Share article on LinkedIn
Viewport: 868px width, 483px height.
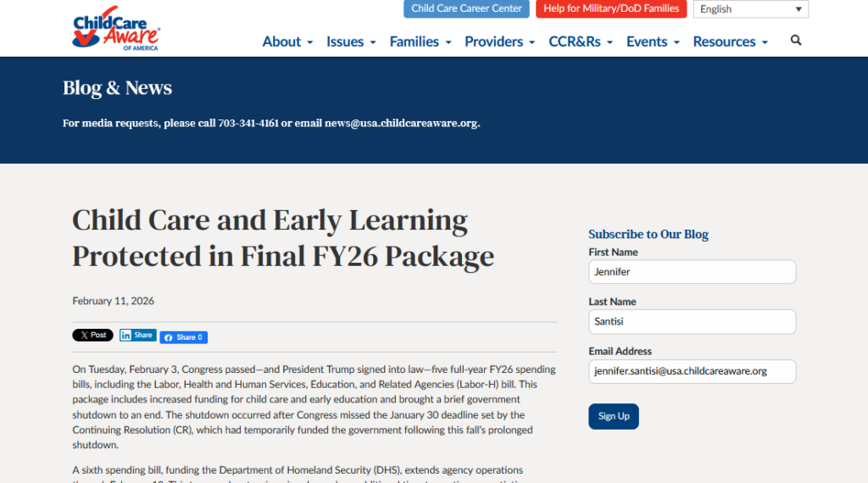(137, 336)
